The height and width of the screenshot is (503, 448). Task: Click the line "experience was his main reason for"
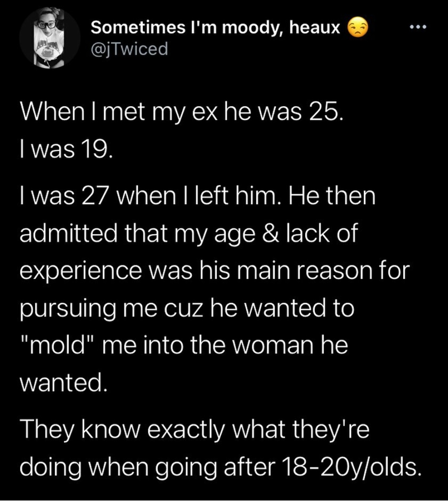pos(214,271)
